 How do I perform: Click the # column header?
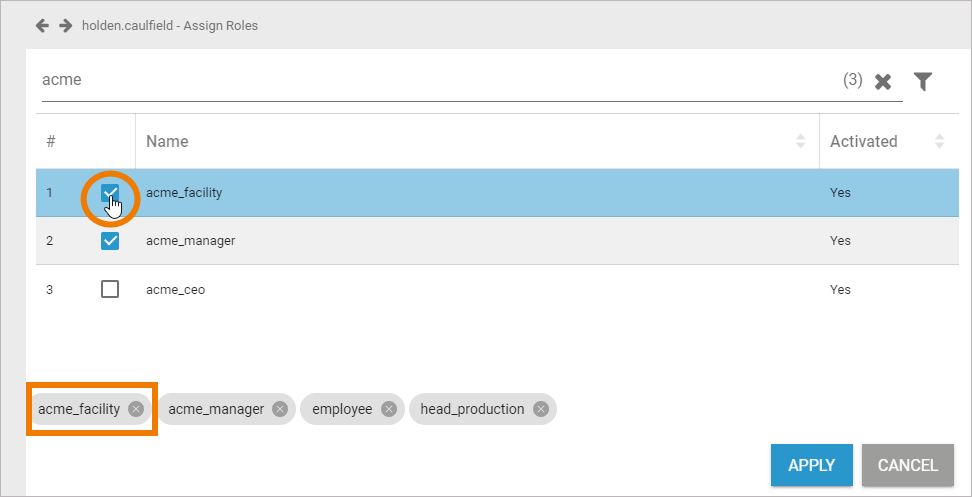point(51,141)
